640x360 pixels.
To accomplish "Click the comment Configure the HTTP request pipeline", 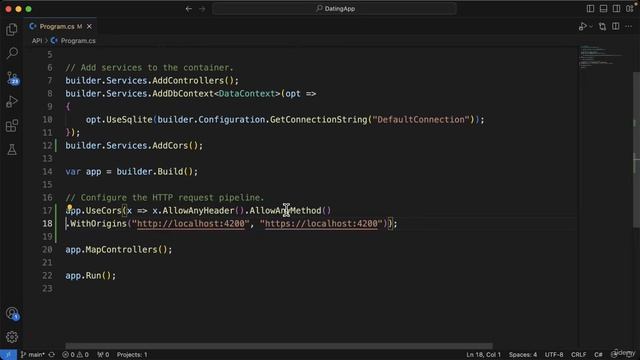I will coord(165,198).
